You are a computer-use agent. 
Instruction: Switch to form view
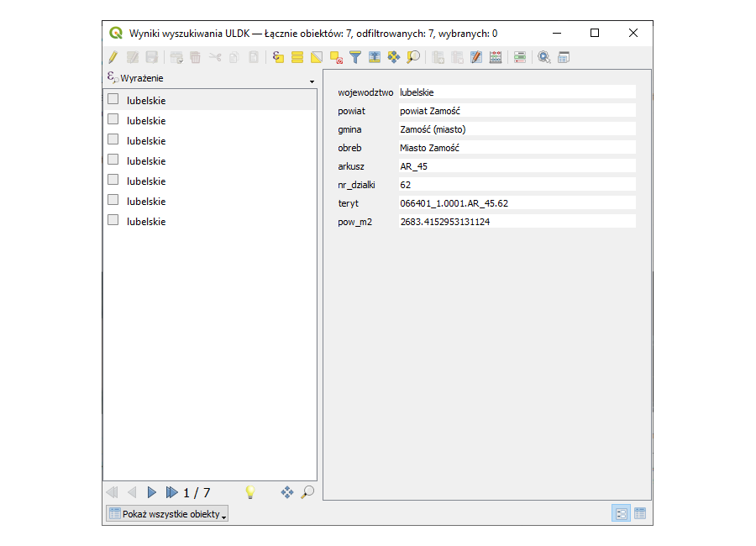(622, 513)
